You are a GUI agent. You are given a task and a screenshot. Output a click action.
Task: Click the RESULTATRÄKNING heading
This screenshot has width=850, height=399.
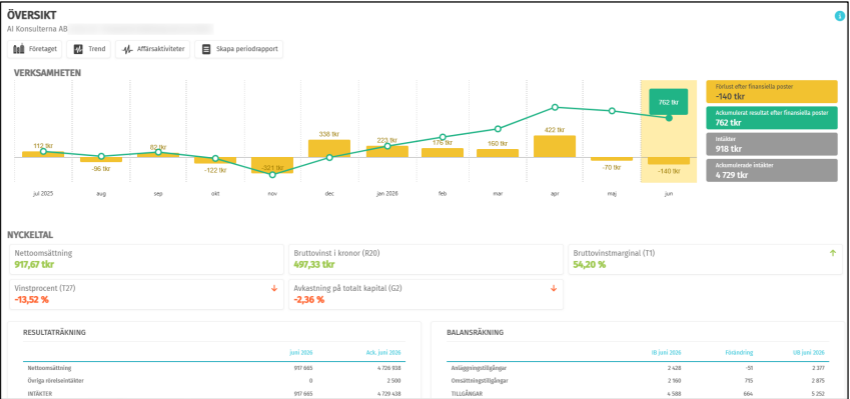[54, 332]
